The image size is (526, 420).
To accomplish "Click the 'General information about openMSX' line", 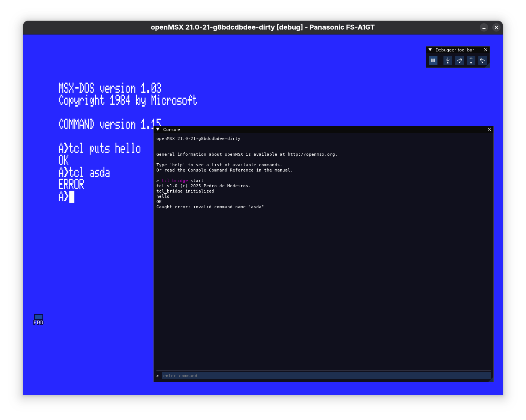I will [x=247, y=154].
